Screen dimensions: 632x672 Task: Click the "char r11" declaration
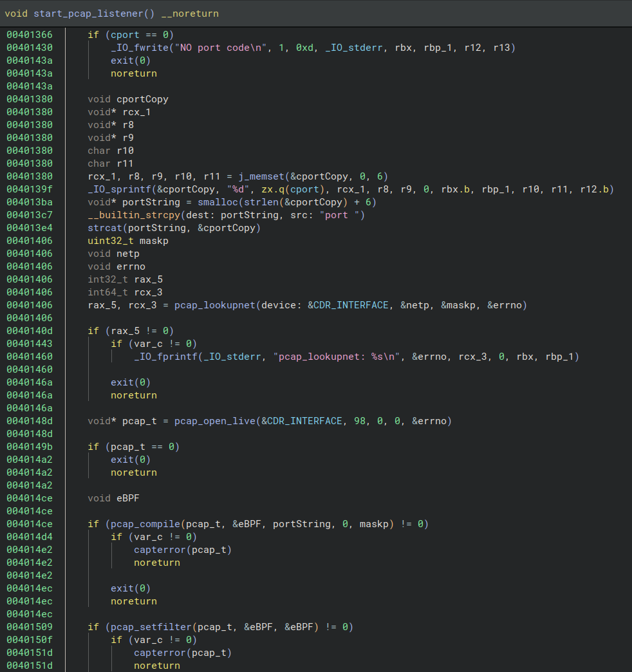point(111,163)
